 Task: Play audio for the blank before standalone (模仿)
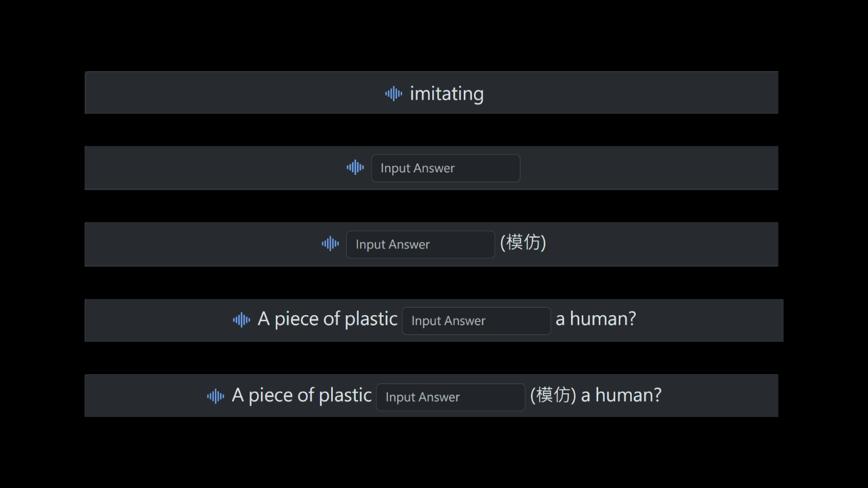330,243
